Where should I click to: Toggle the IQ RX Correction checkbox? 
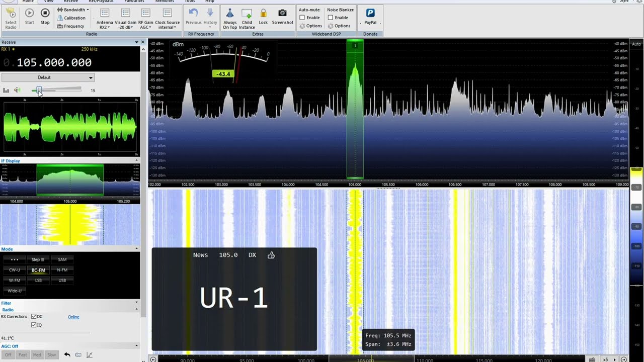(x=34, y=325)
